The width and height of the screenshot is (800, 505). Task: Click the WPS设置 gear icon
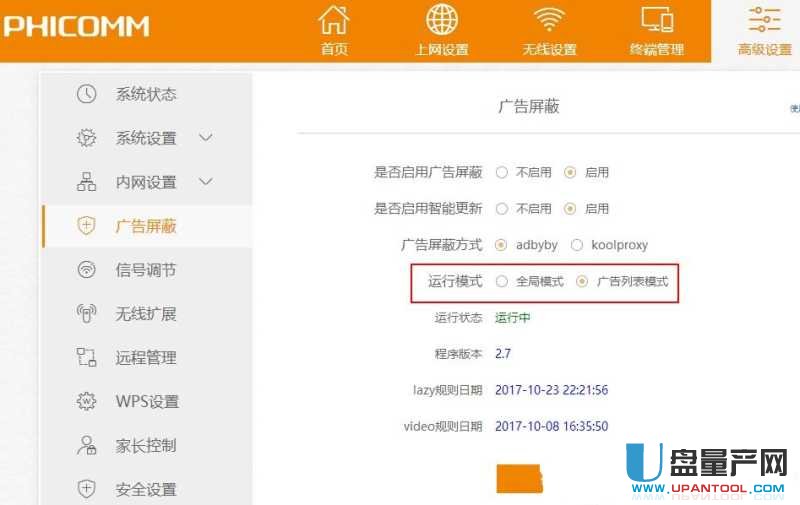click(x=86, y=401)
